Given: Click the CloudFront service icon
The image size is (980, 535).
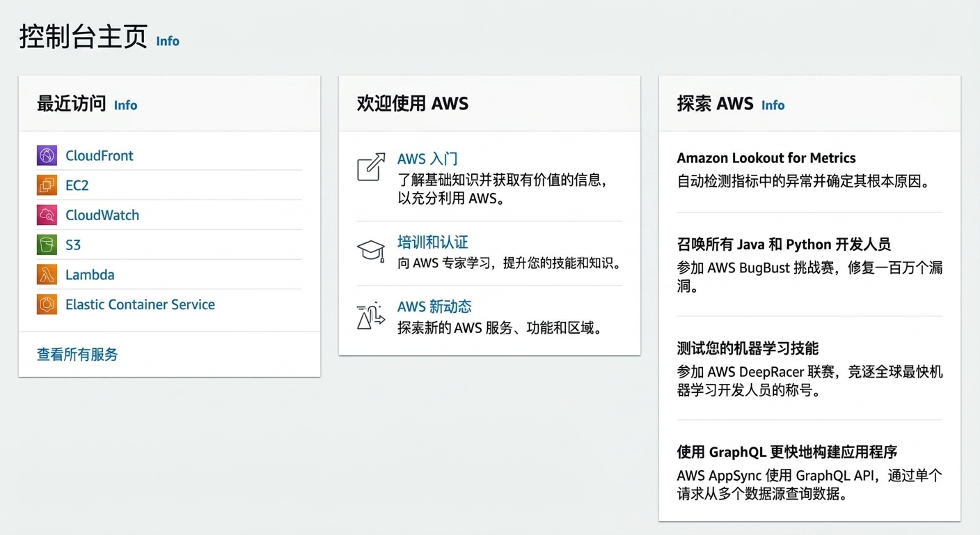Looking at the screenshot, I should click(47, 155).
